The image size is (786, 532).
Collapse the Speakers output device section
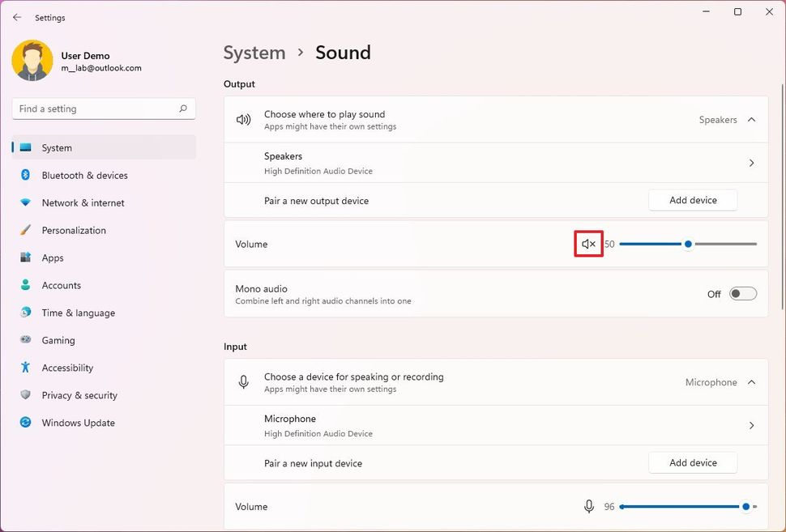click(750, 119)
